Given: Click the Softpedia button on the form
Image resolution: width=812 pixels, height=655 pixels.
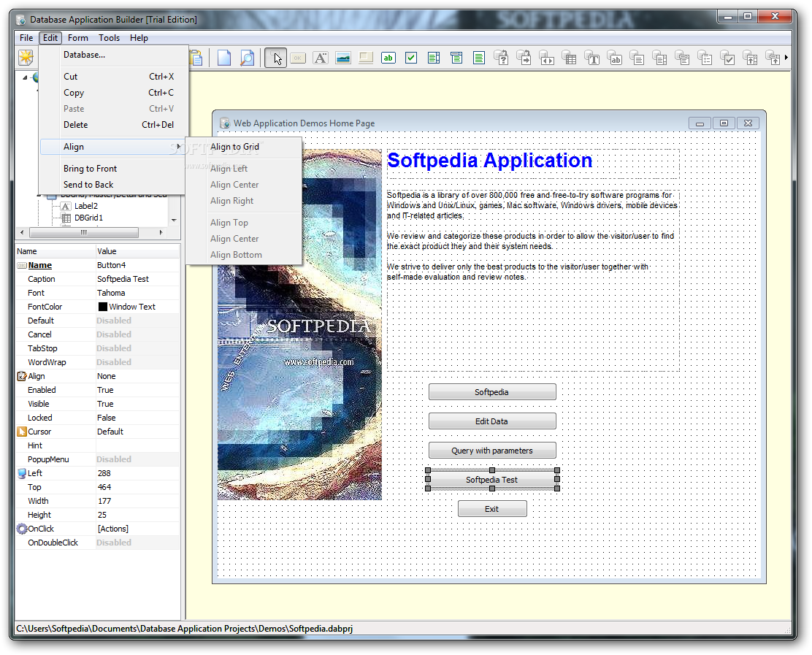Looking at the screenshot, I should pos(492,392).
